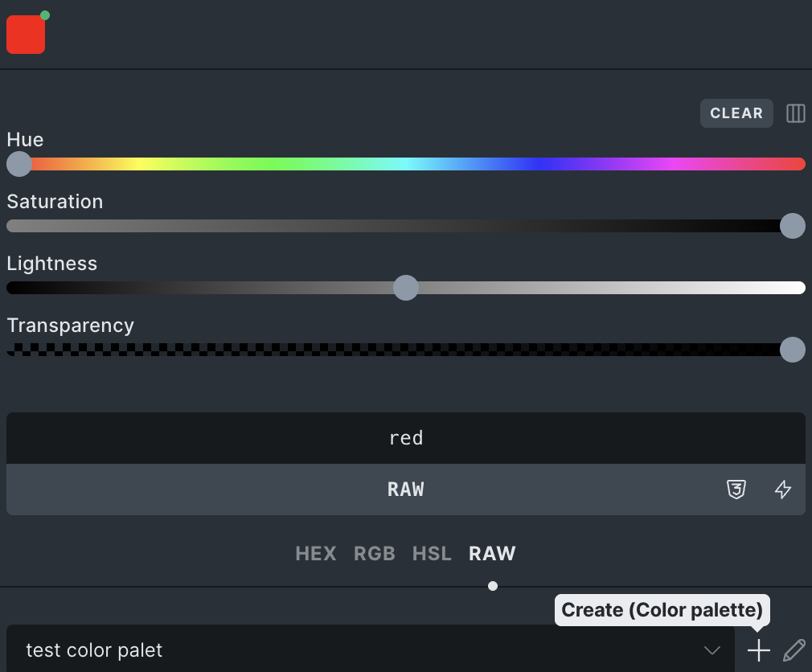
Task: Click the 'red' color value field
Action: (x=405, y=438)
